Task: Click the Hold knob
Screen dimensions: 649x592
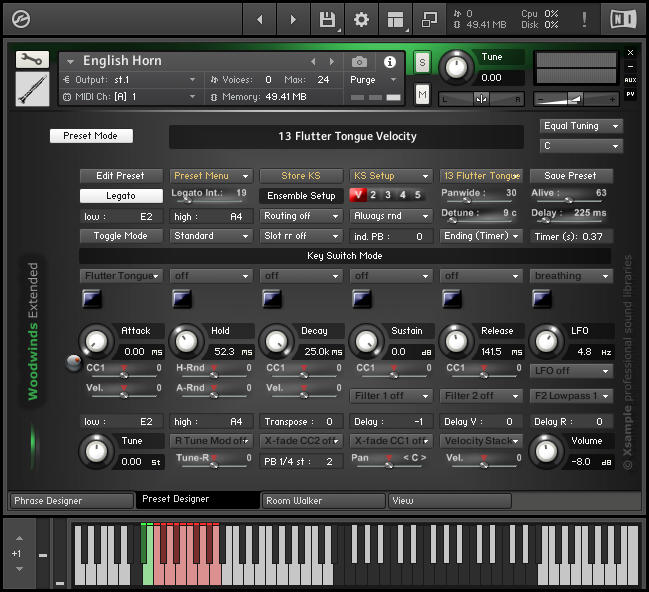Action: (x=186, y=342)
